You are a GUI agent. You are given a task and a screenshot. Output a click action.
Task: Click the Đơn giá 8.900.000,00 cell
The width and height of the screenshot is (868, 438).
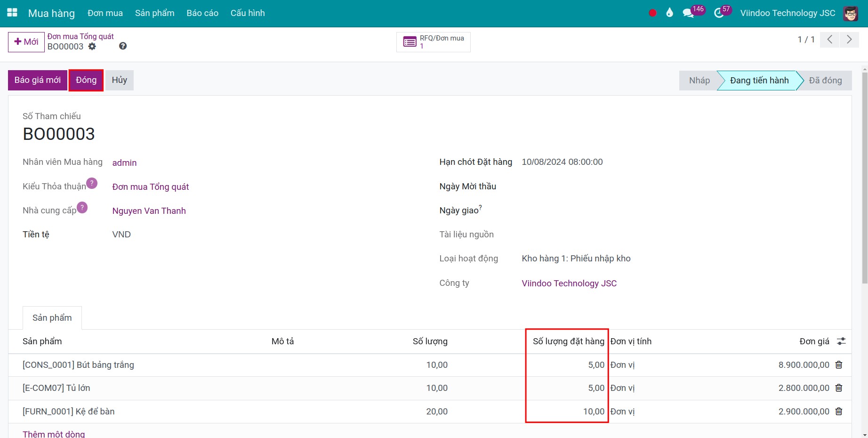[x=804, y=365]
